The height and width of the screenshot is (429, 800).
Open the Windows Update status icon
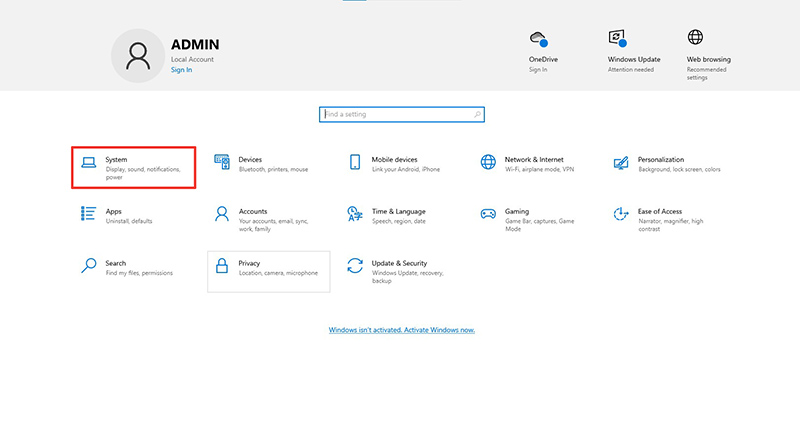pyautogui.click(x=617, y=38)
